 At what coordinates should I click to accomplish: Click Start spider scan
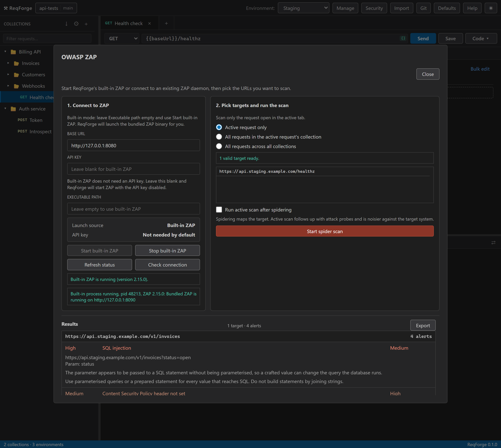[x=325, y=231]
